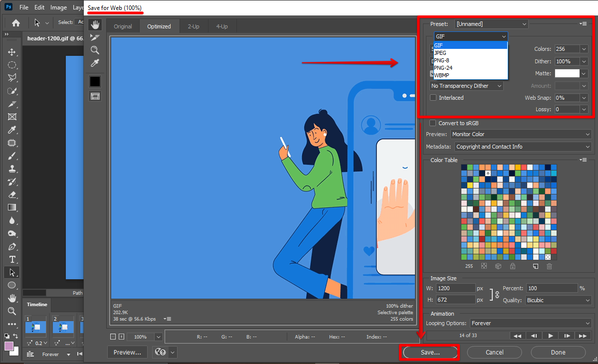Viewport: 598px width, 364px height.
Task: Switch to the Original tab
Action: 123,26
